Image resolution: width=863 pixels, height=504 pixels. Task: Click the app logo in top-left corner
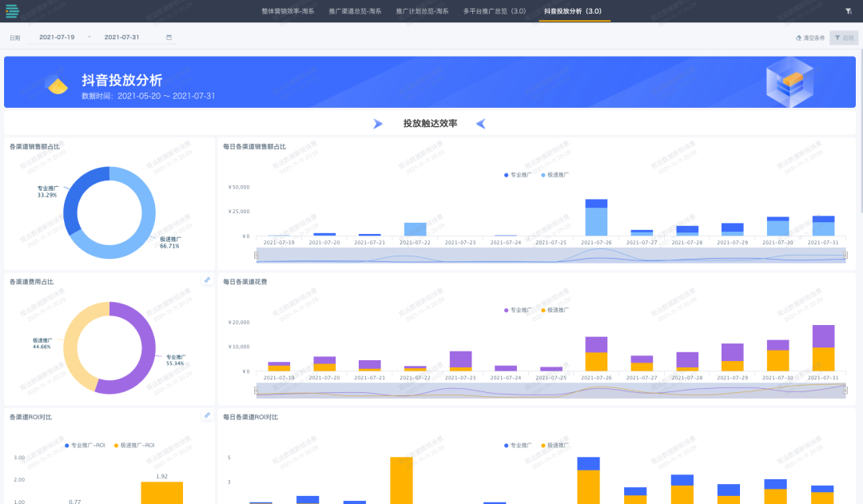(x=12, y=11)
